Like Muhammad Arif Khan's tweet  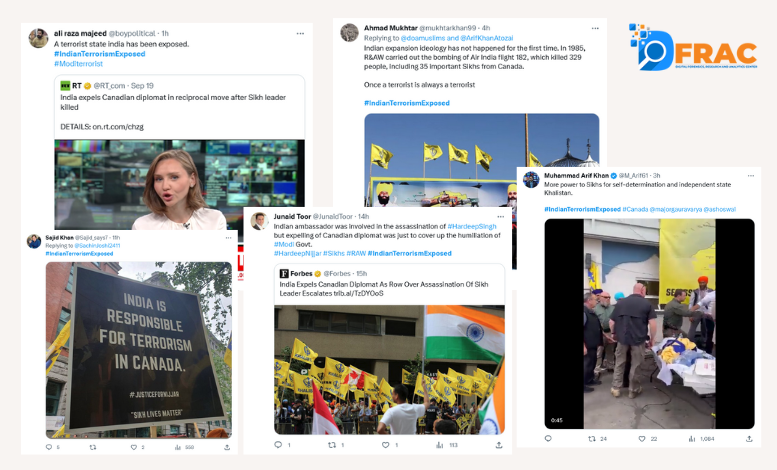coord(642,438)
